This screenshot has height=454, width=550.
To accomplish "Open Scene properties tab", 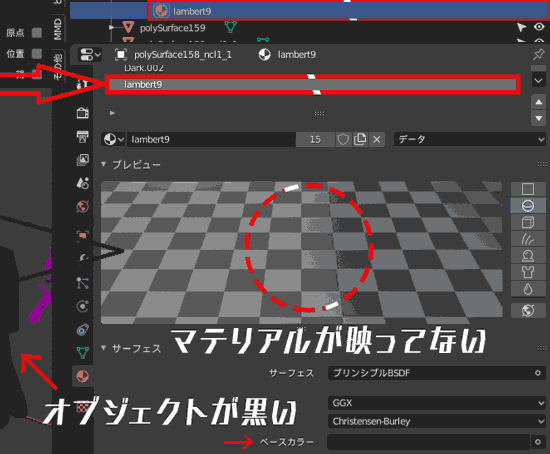I will [x=83, y=183].
